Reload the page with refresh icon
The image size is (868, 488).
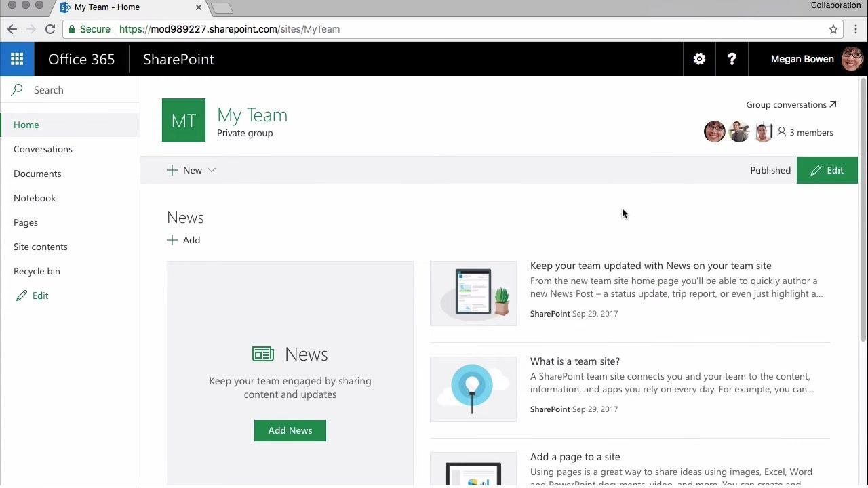pos(50,29)
